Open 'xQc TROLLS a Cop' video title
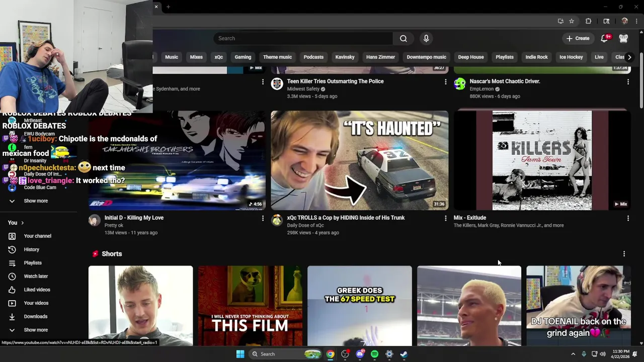Screen dimensions: 644x362 346,218
